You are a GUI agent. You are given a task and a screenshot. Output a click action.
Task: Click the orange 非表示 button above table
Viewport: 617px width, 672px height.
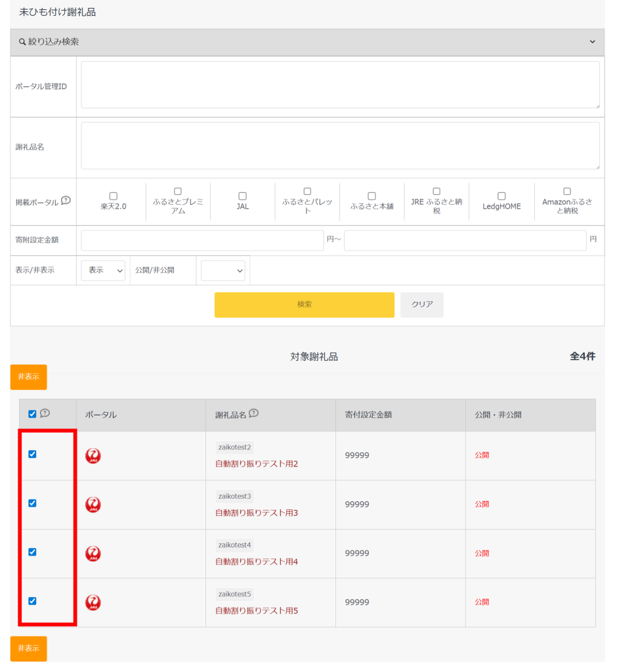(x=28, y=377)
